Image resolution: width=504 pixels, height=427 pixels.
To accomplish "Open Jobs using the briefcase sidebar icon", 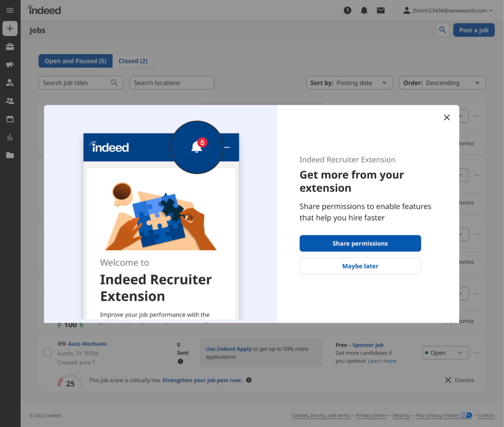I will (10, 47).
